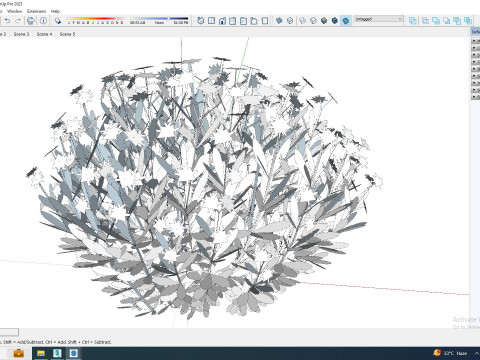This screenshot has width=480, height=360.
Task: Click the "Noon" label under time slider
Action: pos(159,23)
